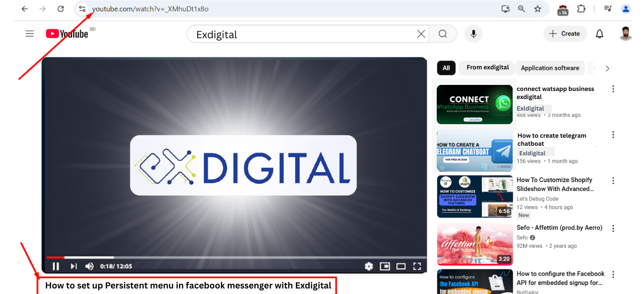Open the Chrome profile icon
The height and width of the screenshot is (294, 644).
click(625, 9)
